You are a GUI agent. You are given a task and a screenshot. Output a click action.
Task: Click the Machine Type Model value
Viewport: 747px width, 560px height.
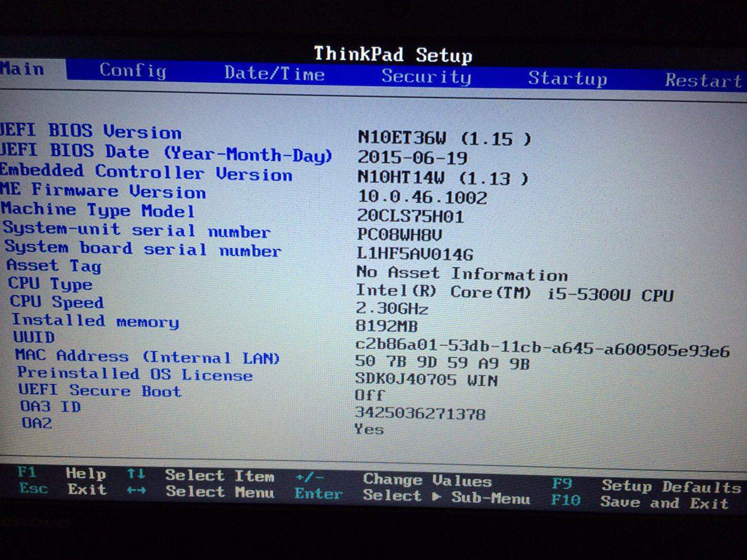pos(410,216)
